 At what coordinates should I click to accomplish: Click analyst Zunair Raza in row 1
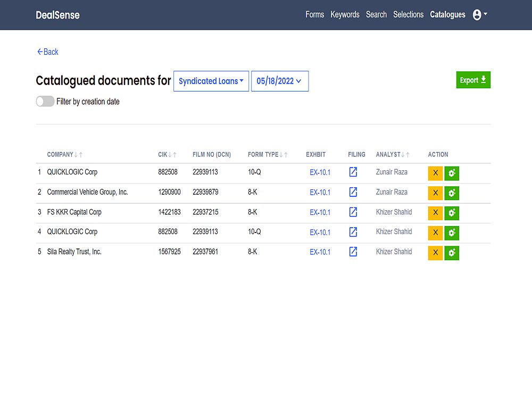point(392,172)
